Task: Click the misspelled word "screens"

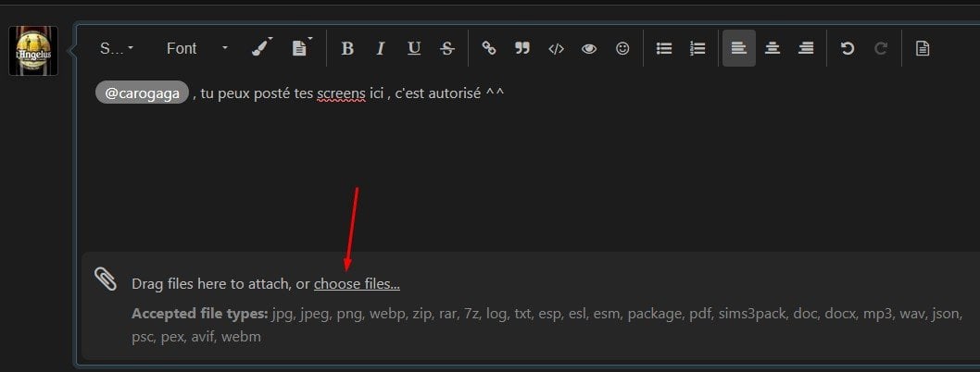Action: (341, 93)
